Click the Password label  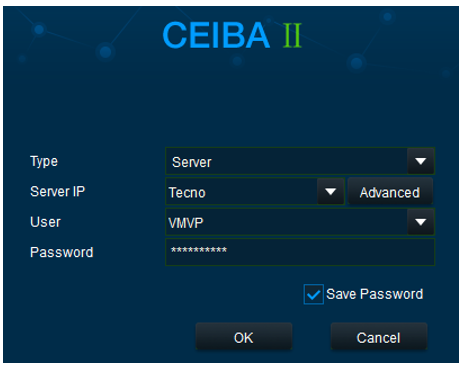[62, 252]
